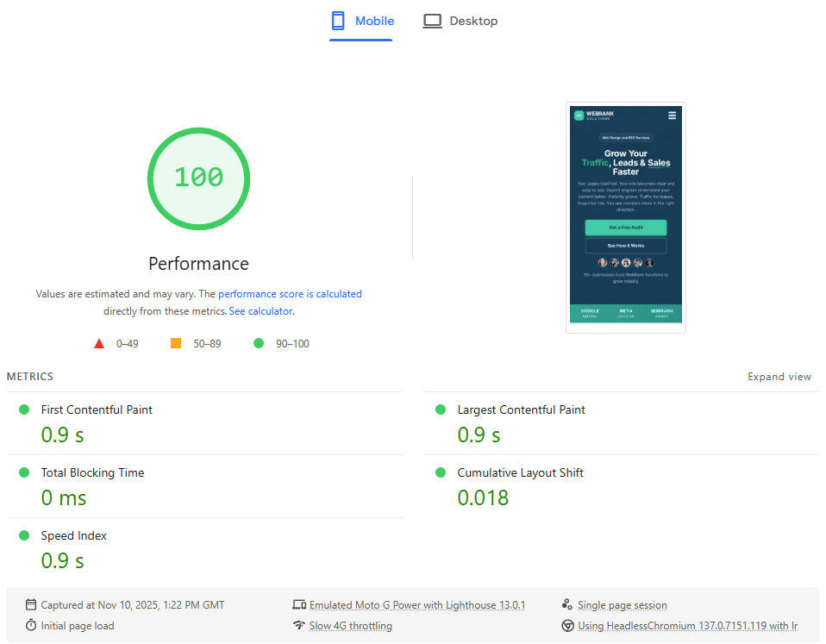Click the Single page session link
This screenshot has height=644, width=826.
coord(622,605)
